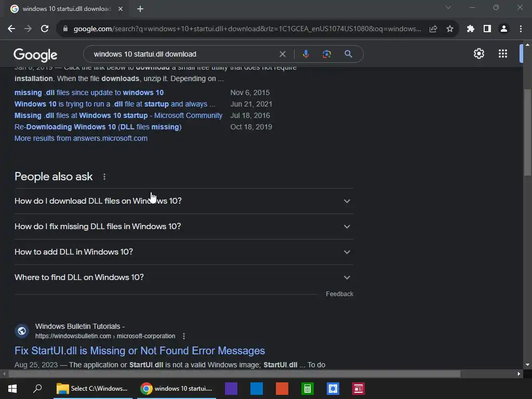Click the scroll down arrow
Viewport: 532px width, 399px height.
527,365
